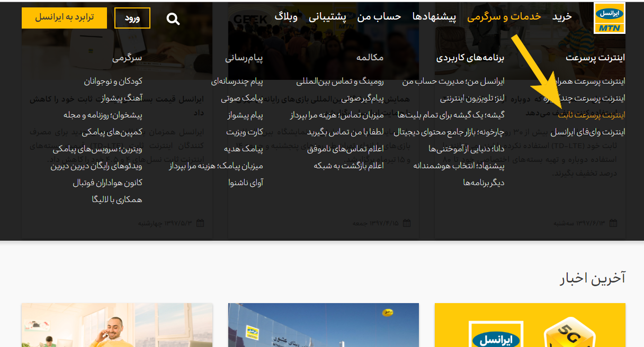Screen dimensions: 644x347
Task: Click the Irancell MTN logo
Action: pos(610,18)
